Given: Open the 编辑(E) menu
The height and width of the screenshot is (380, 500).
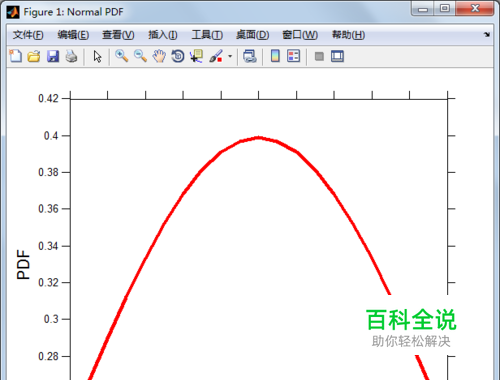Looking at the screenshot, I should 73,35.
